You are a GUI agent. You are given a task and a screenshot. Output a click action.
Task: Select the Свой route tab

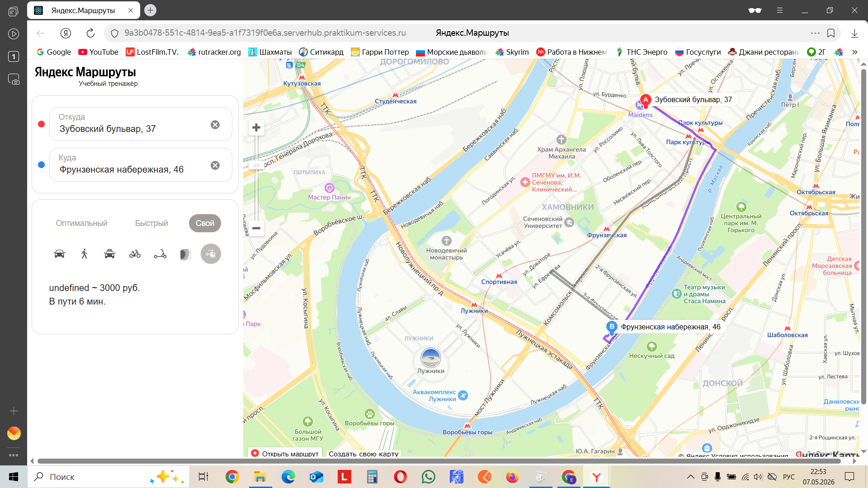click(x=205, y=223)
